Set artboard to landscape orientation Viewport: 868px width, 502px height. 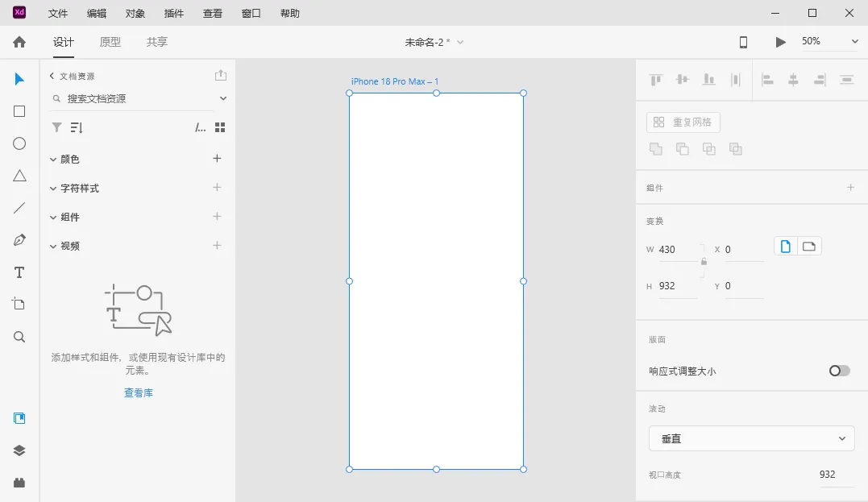coord(809,247)
